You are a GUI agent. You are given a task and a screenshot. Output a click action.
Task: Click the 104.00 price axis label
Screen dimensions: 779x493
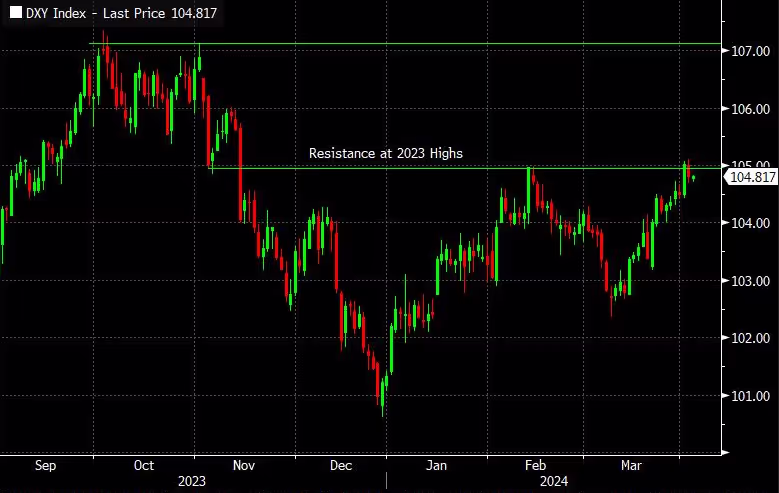point(750,223)
